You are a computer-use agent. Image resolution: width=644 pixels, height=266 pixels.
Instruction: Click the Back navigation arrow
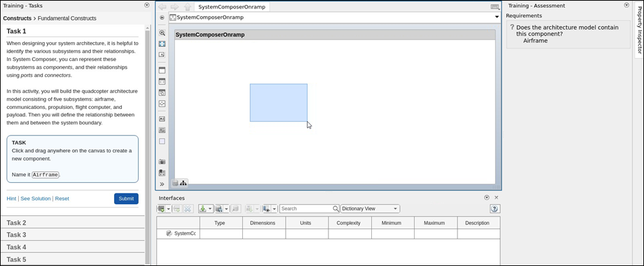[162, 7]
